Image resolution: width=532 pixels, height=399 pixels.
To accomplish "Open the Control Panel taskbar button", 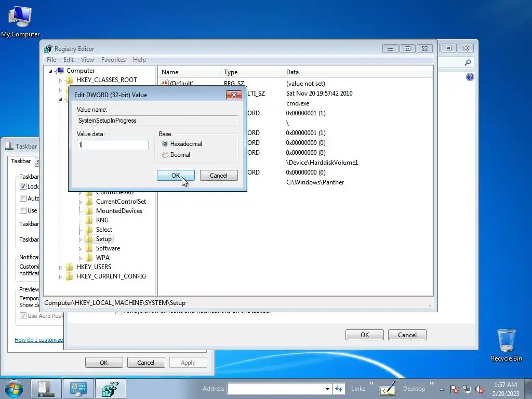I will [x=78, y=389].
